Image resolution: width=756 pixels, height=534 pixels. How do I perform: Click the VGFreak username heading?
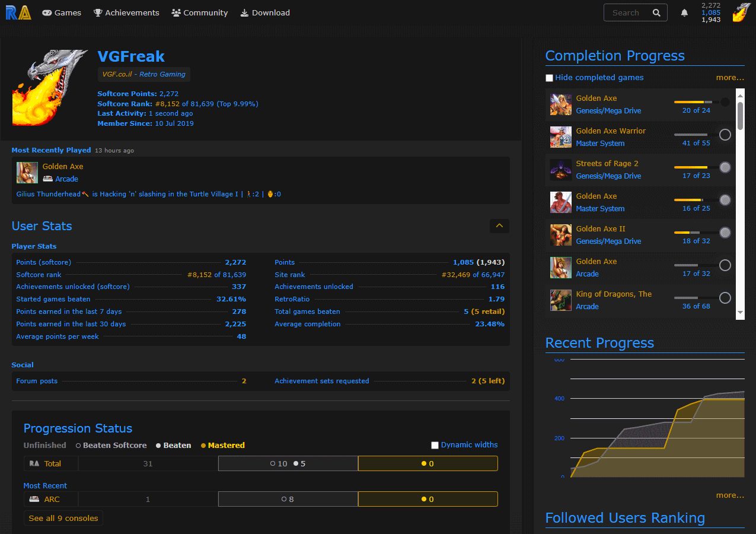[x=131, y=56]
